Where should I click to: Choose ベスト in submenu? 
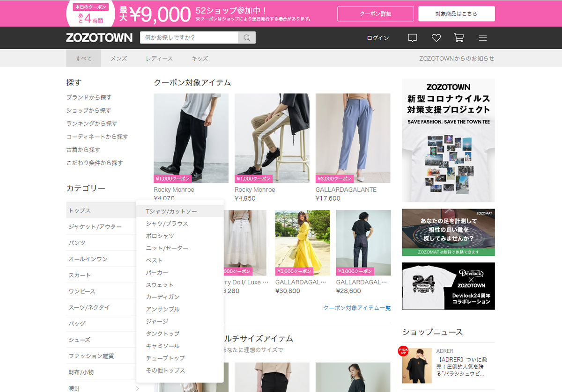click(x=180, y=260)
